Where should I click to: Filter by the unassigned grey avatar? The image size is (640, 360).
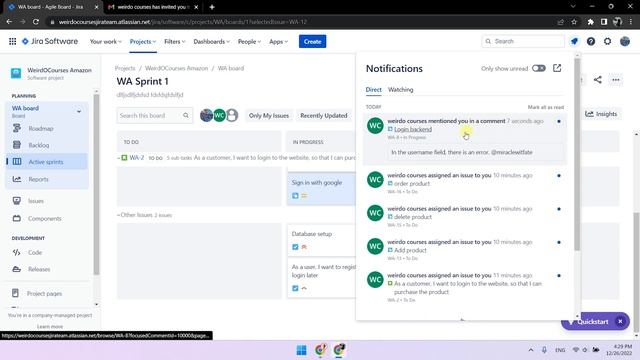tap(232, 116)
